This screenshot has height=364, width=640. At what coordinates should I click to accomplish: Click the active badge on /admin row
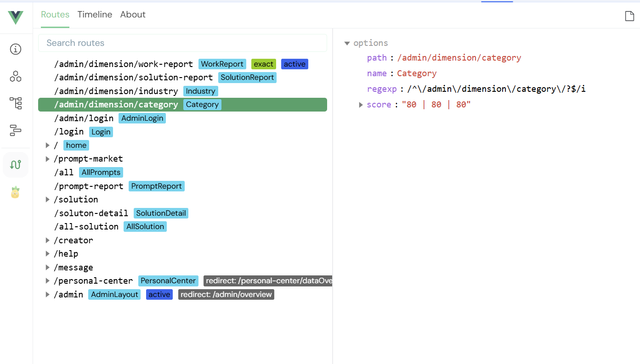(159, 295)
